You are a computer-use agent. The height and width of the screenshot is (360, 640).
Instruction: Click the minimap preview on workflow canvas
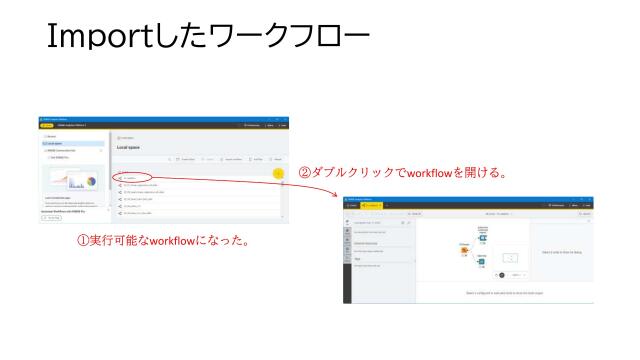510,258
